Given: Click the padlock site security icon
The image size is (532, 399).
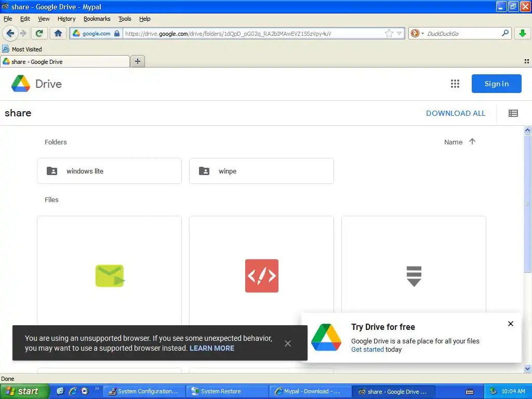Looking at the screenshot, I should (117, 33).
